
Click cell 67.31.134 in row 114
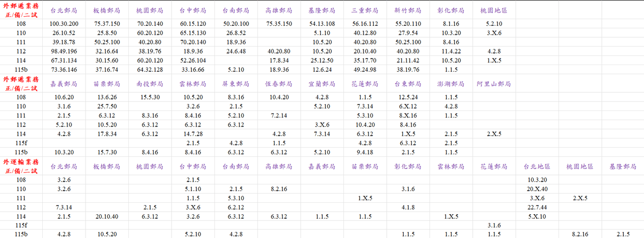(x=64, y=60)
